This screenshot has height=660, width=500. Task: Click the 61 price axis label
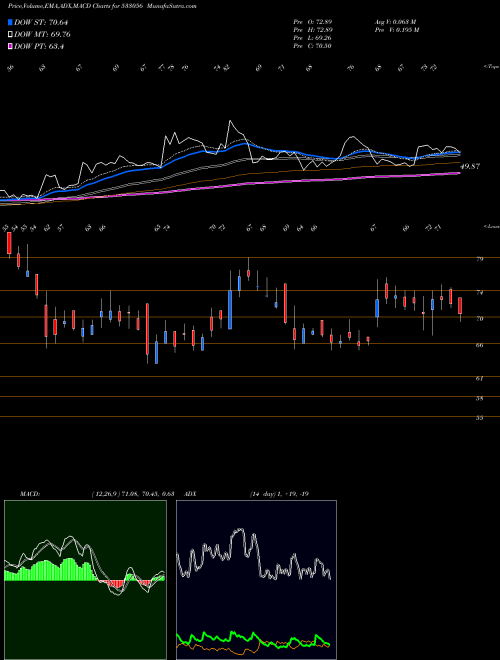point(479,378)
